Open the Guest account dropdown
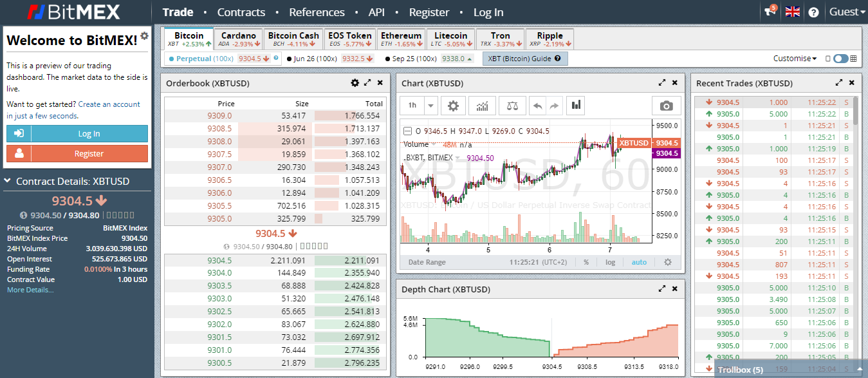This screenshot has width=868, height=378. (x=847, y=12)
